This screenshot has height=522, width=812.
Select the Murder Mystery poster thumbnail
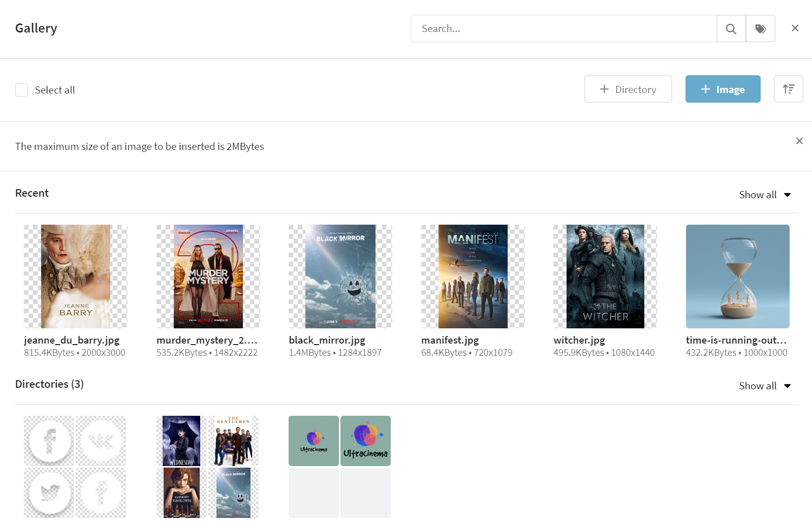(208, 277)
